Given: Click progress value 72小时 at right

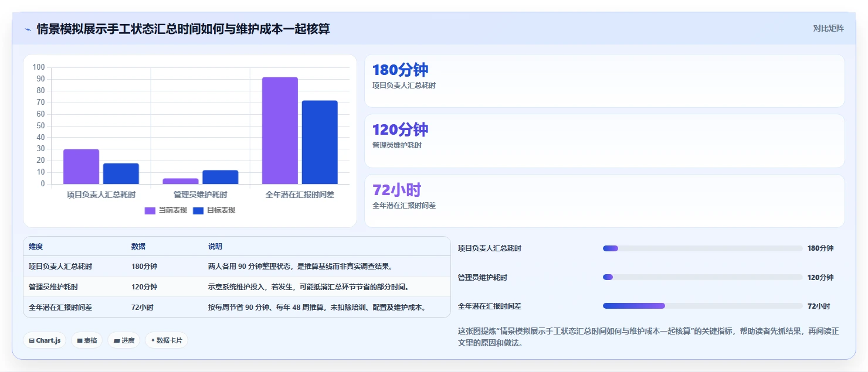Looking at the screenshot, I should [819, 306].
